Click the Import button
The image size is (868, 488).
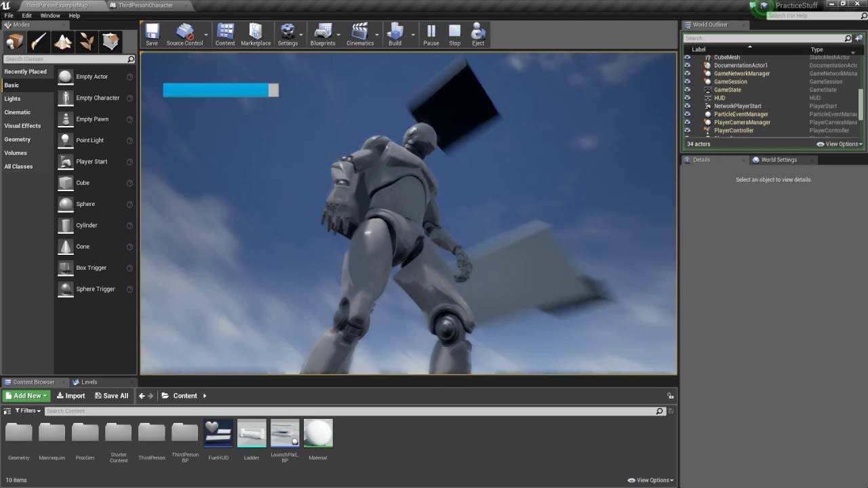pyautogui.click(x=71, y=396)
